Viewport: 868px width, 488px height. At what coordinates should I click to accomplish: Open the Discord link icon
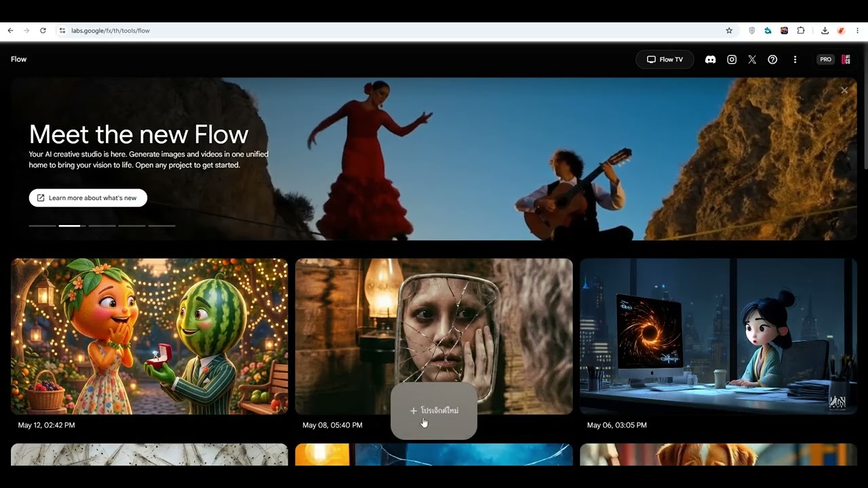[x=710, y=60]
